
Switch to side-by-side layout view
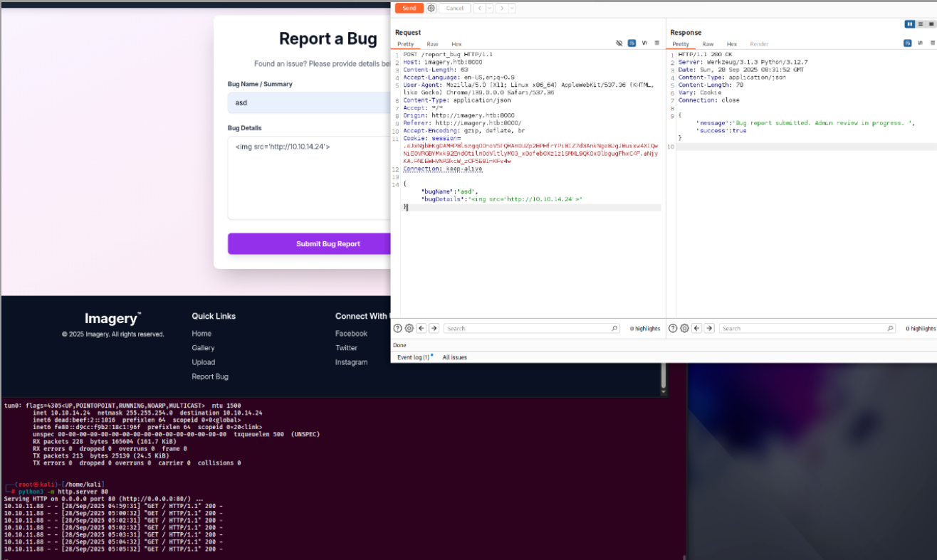910,24
